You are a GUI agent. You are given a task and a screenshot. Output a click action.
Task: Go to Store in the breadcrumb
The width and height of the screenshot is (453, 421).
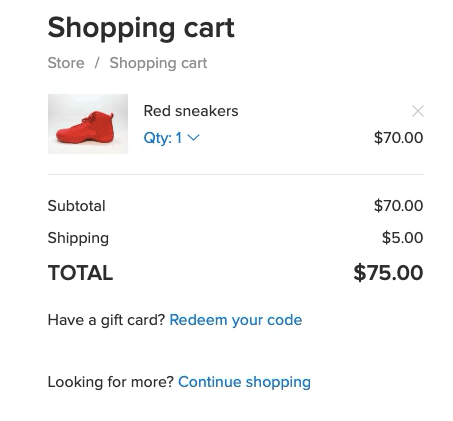point(66,63)
